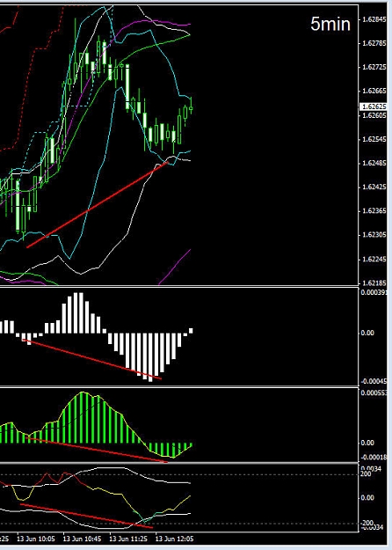Click the 0.00 level on green histogram scale
This screenshot has height=550, width=392.
pyautogui.click(x=367, y=443)
